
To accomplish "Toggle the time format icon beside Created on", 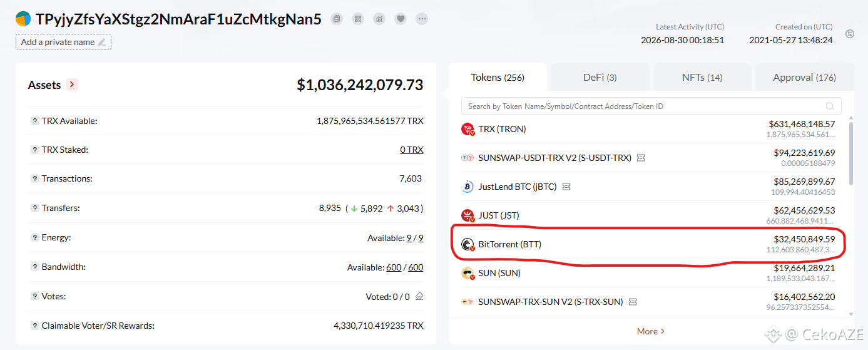I will tap(850, 34).
